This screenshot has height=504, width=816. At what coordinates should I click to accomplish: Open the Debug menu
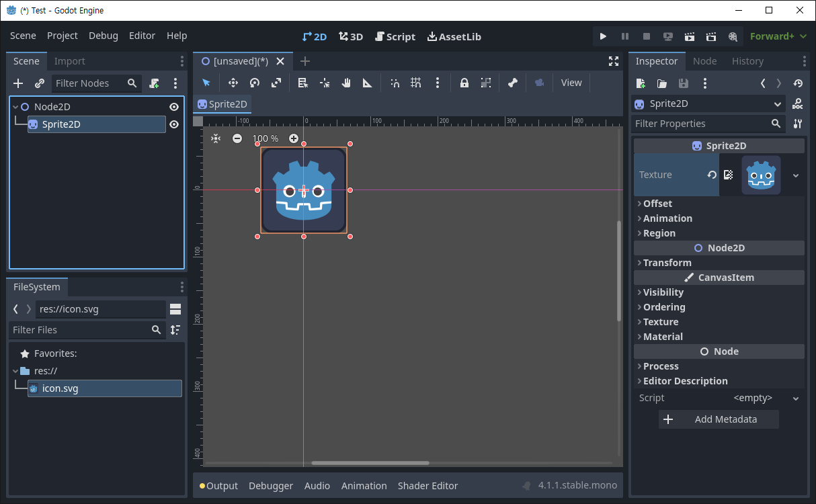tap(104, 36)
